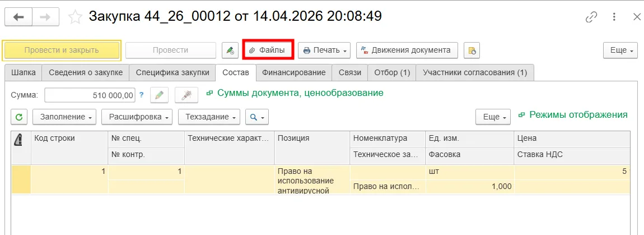644x235 pixels.
Task: Click the pen icon next to Провести
Action: 230,50
